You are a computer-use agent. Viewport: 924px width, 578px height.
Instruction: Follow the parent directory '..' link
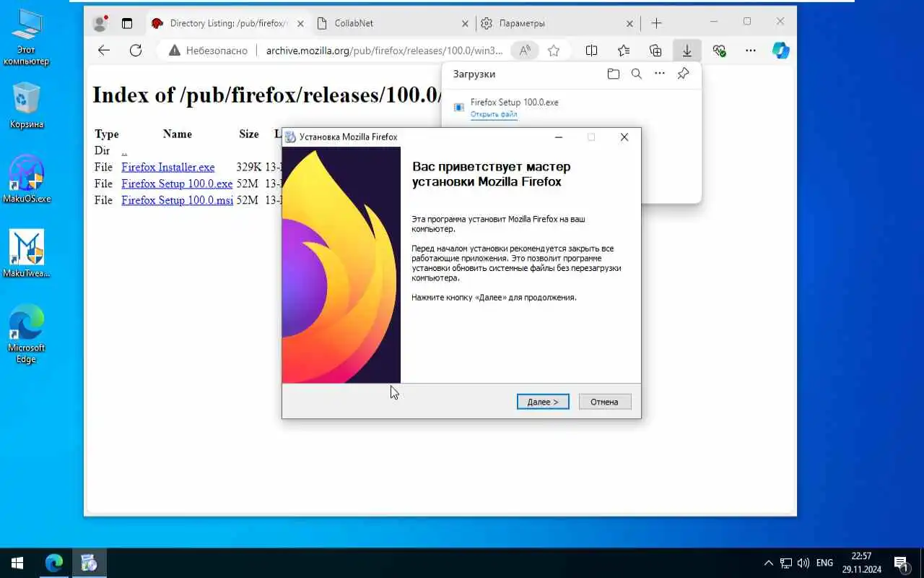[x=124, y=151]
